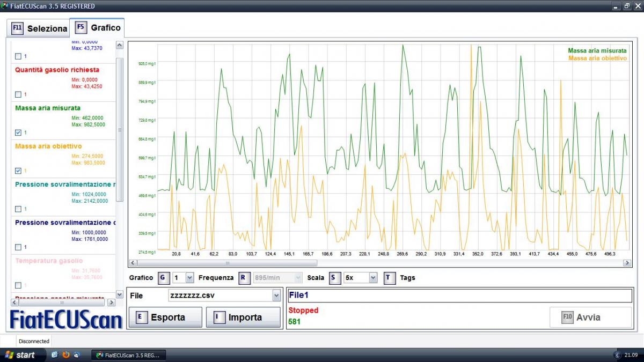Open Firefox from the quick launch bar
The width and height of the screenshot is (644, 362).
(66, 355)
